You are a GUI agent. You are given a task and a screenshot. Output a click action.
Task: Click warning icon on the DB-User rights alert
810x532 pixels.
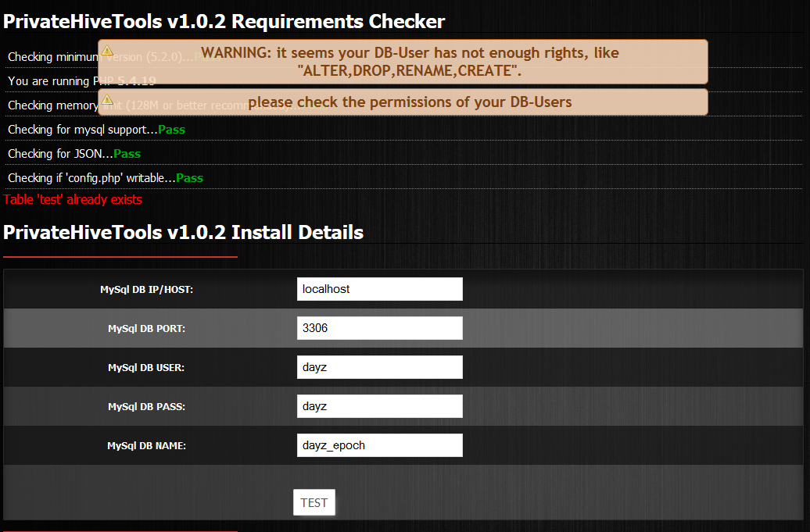click(107, 50)
